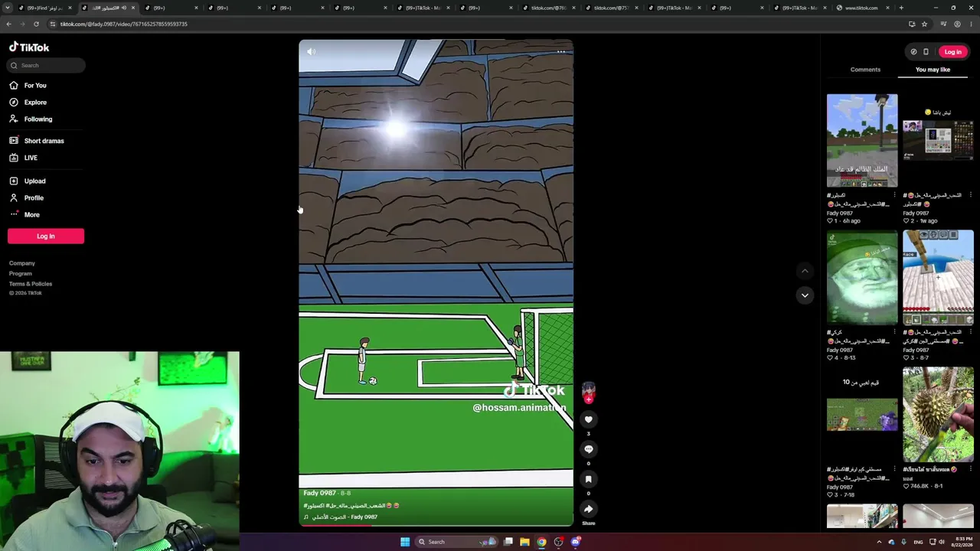Follow the creator via the avatar plus

588,399
